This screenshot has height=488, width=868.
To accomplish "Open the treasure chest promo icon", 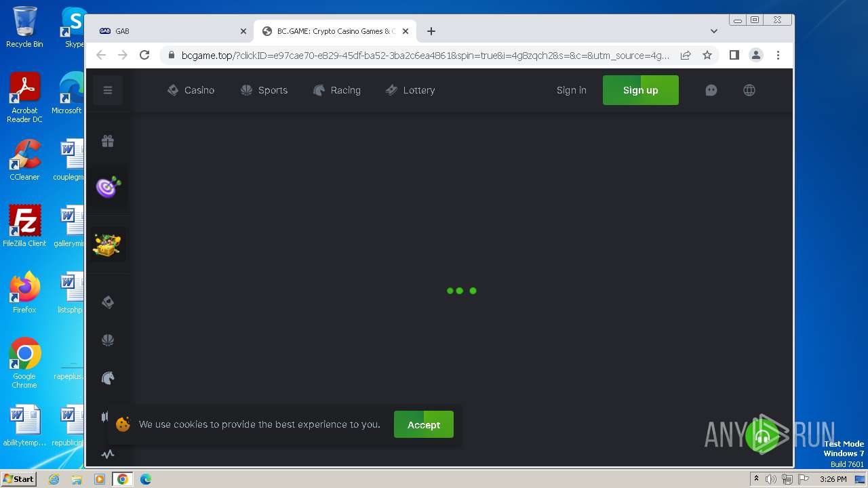I will (x=108, y=245).
